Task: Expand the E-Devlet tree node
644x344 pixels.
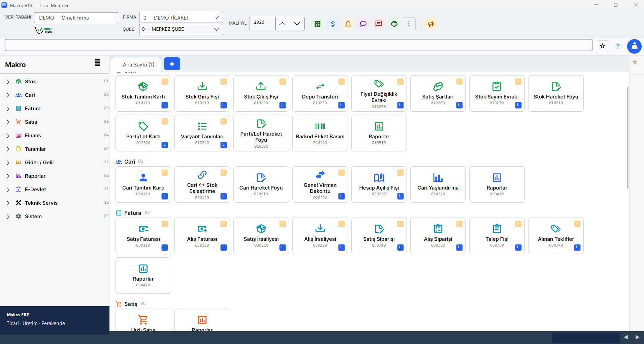Action: [8, 190]
